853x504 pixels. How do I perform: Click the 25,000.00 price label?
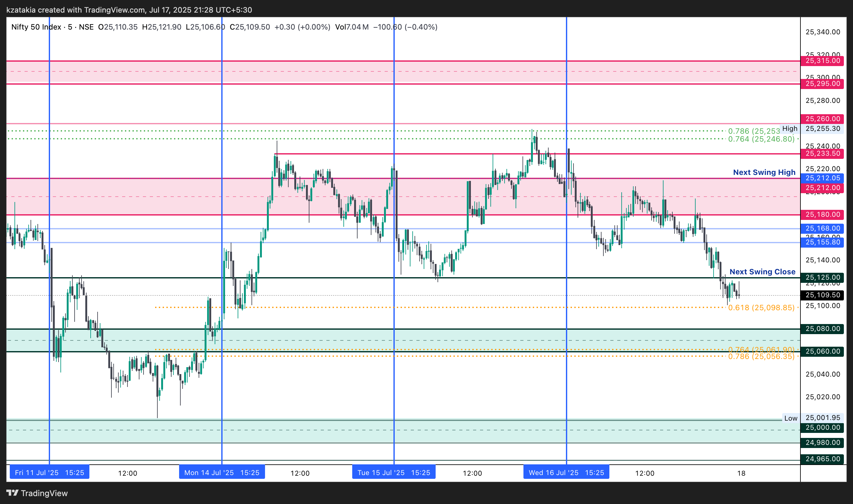[822, 428]
